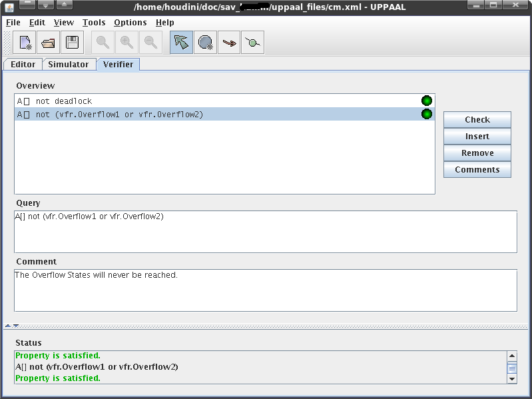Select the arrow Select tool

tap(181, 43)
